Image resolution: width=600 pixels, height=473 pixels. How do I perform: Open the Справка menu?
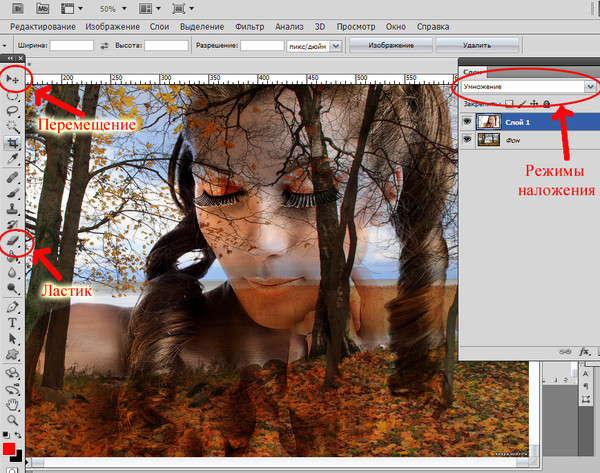[433, 27]
